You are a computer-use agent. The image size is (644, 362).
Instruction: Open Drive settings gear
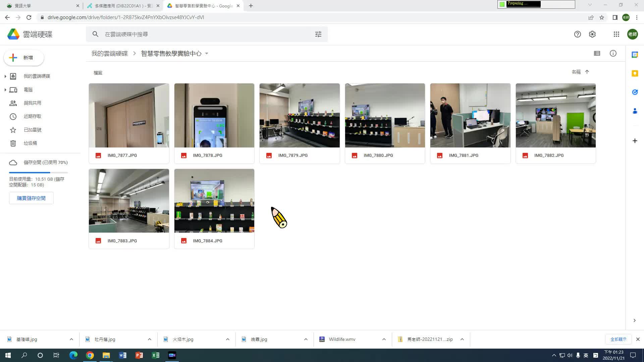(x=592, y=34)
